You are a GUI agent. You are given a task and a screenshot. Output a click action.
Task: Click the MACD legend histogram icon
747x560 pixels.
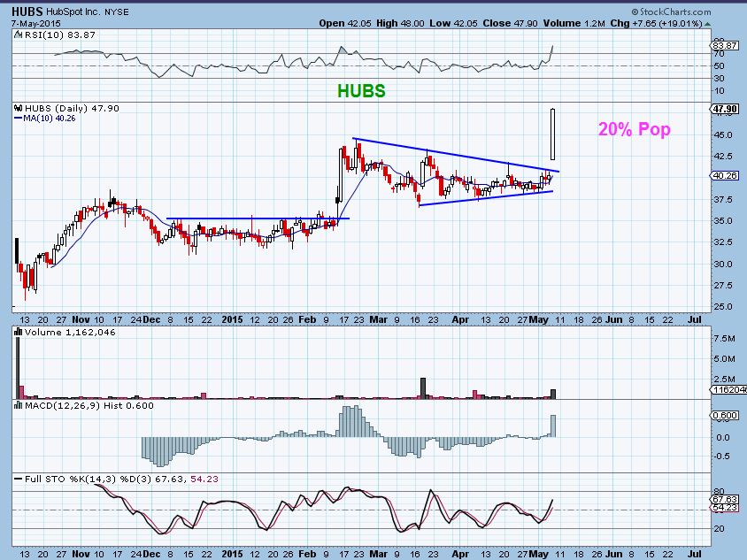point(19,405)
